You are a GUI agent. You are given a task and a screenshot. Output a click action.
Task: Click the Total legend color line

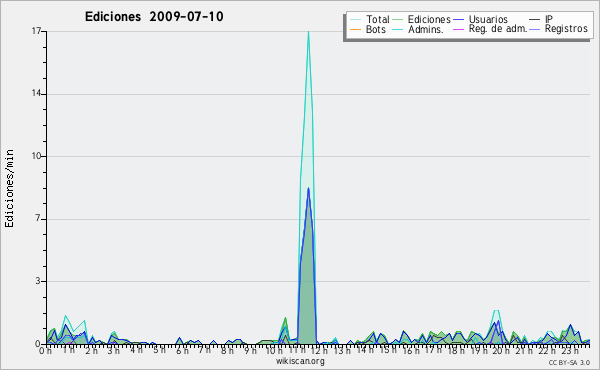pos(355,20)
